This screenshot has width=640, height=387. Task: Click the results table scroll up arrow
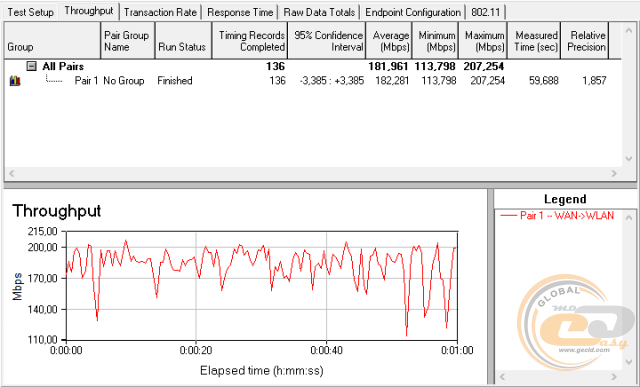[629, 31]
